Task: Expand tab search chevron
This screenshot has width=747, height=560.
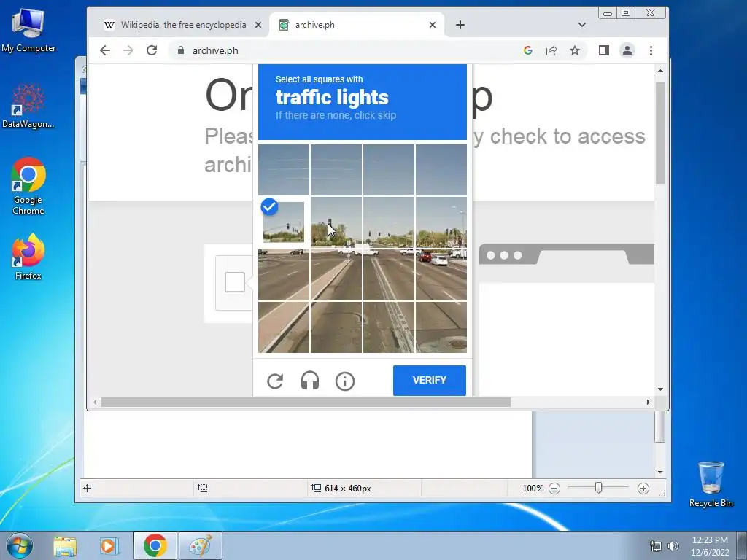Action: click(582, 25)
